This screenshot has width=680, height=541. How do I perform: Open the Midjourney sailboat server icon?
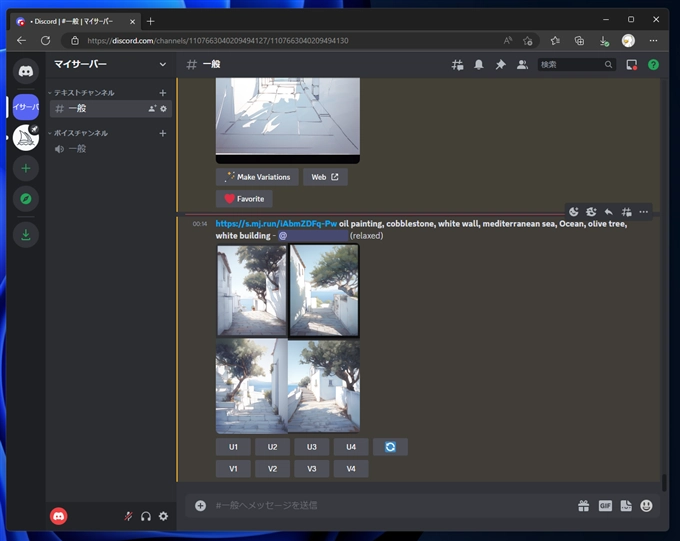pos(26,138)
